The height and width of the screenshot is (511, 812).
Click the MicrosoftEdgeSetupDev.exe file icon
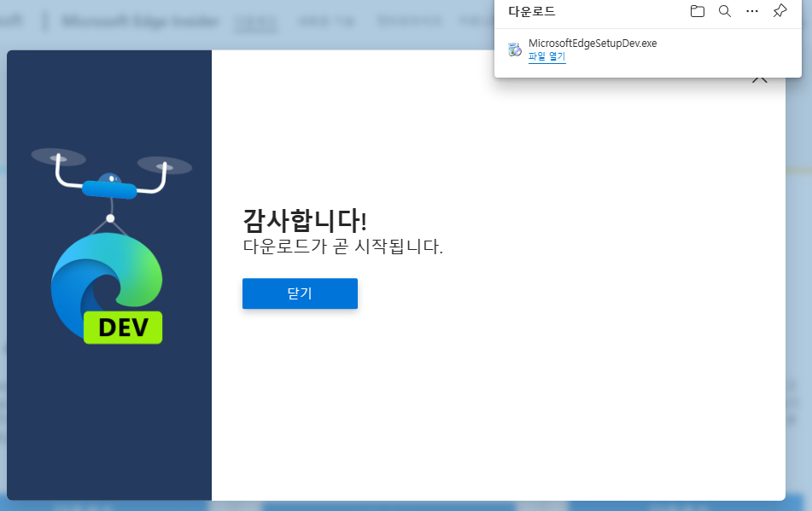click(x=515, y=49)
